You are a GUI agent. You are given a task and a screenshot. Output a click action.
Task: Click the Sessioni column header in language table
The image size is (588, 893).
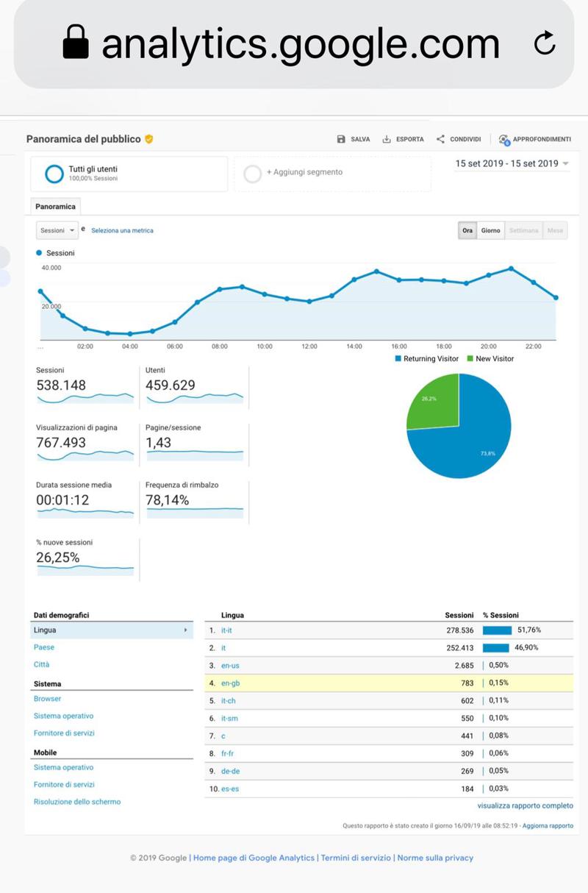(459, 615)
